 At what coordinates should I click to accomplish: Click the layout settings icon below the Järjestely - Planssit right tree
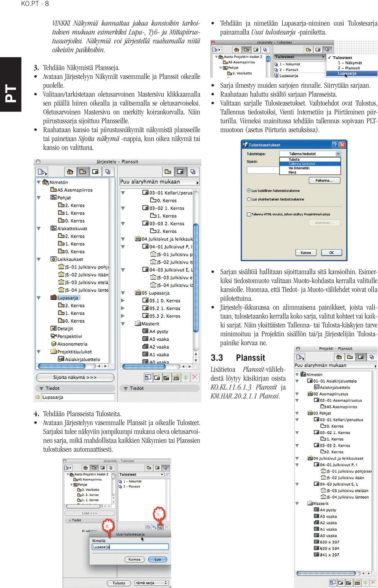click(x=148, y=377)
